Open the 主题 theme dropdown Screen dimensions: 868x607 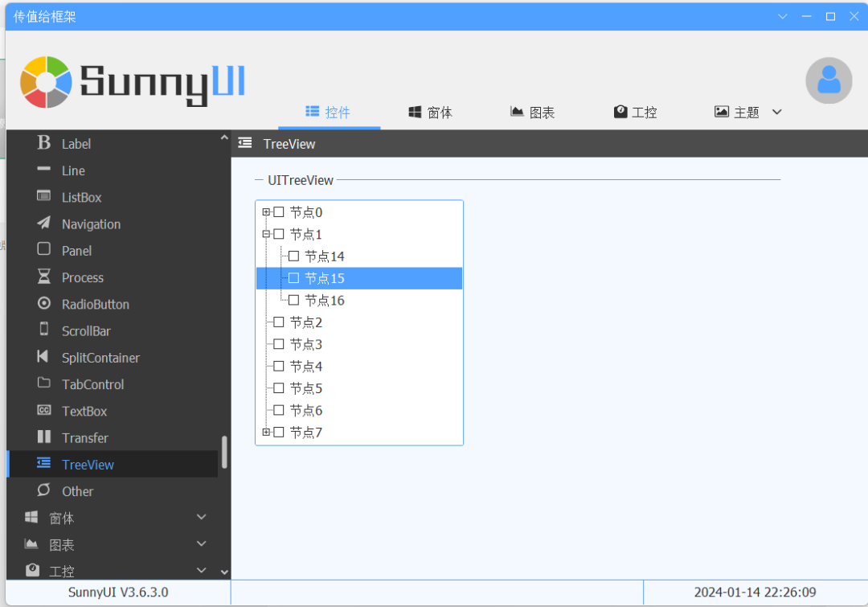click(x=776, y=112)
